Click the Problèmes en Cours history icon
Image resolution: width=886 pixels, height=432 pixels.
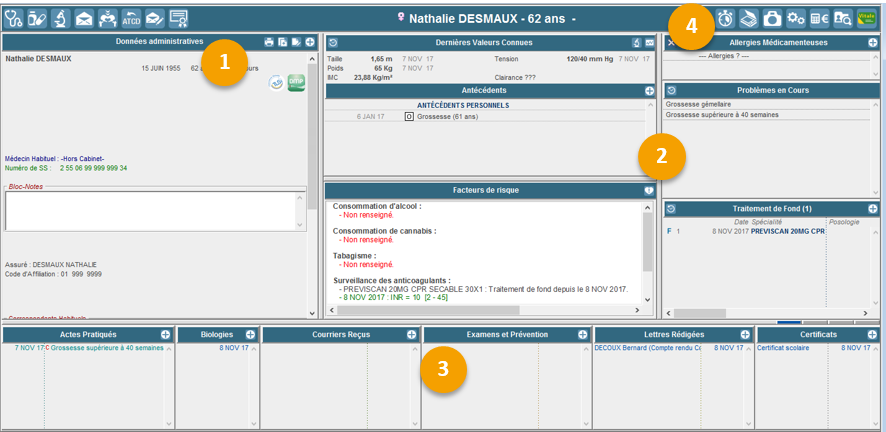[x=672, y=91]
